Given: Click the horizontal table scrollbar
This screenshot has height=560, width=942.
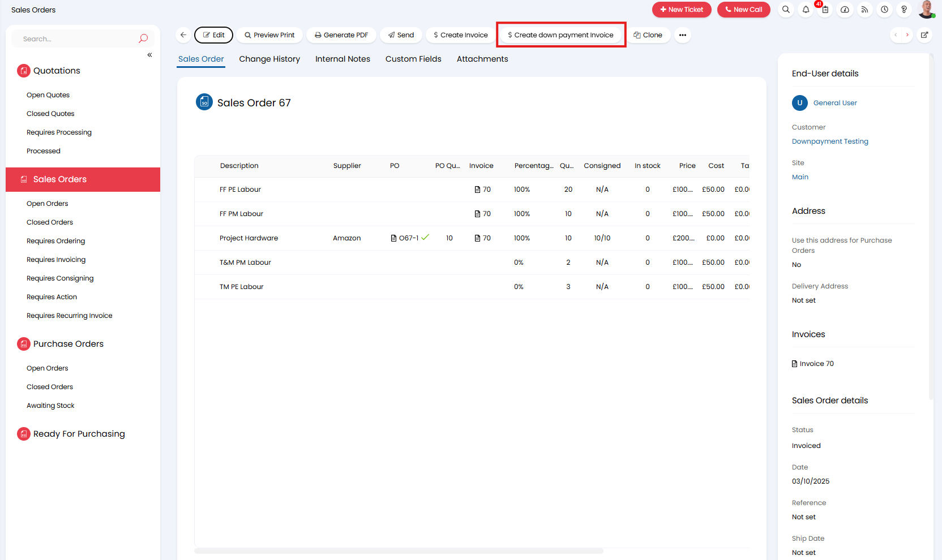Looking at the screenshot, I should [x=399, y=551].
